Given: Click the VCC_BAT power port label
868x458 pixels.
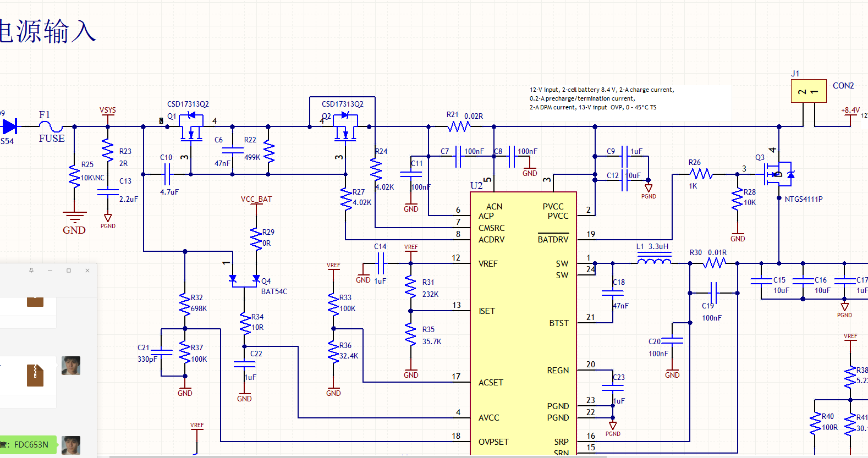Looking at the screenshot, I should pos(256,199).
